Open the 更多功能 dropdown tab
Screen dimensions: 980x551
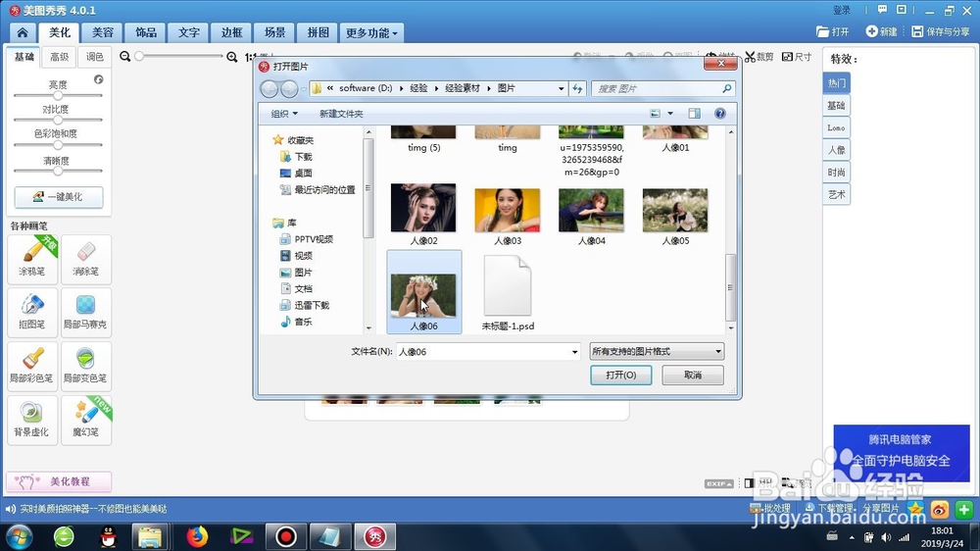click(371, 33)
